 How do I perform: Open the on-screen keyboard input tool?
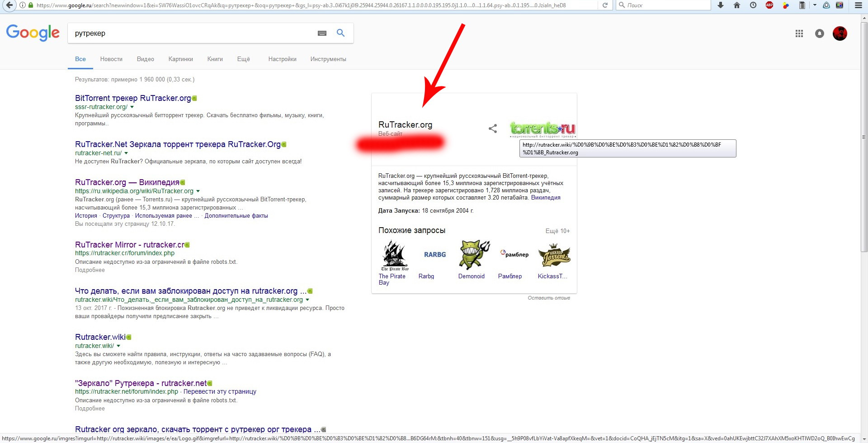[x=322, y=33]
